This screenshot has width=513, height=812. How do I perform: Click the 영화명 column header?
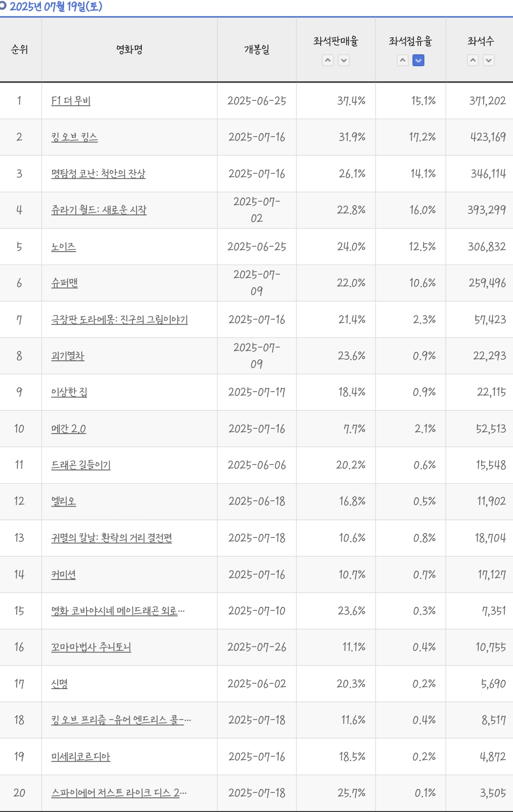130,49
